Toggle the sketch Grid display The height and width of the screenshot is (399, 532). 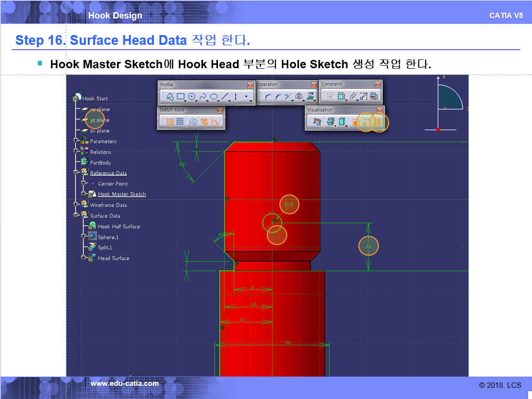[170, 122]
